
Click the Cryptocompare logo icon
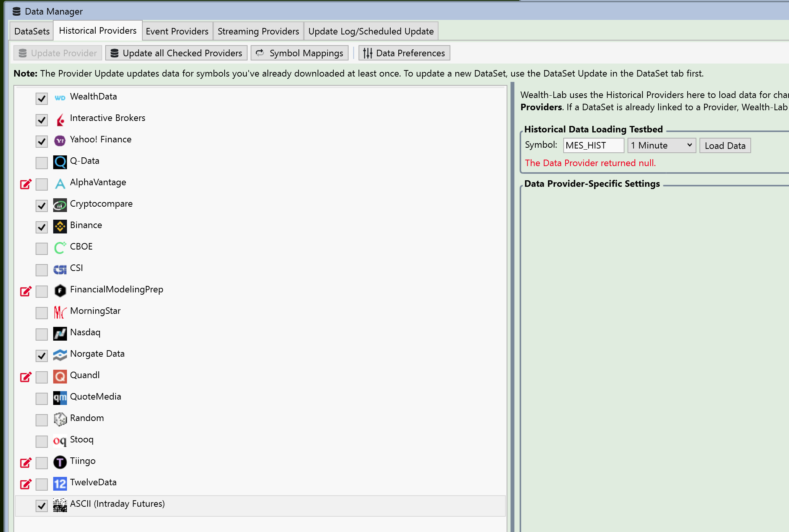tap(60, 206)
